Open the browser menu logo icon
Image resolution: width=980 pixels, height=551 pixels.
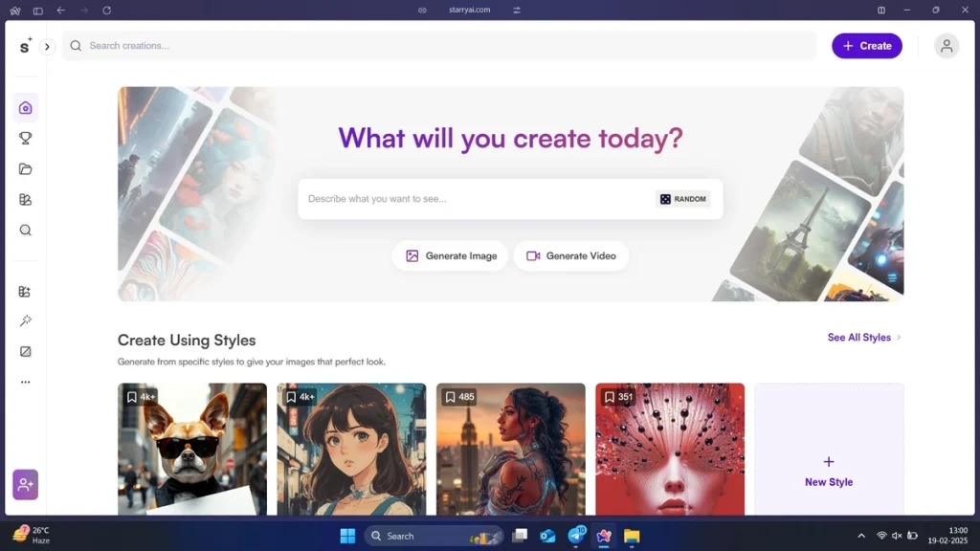click(x=15, y=11)
